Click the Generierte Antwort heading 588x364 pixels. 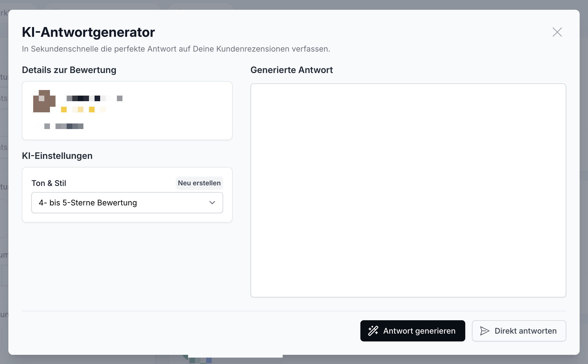[291, 70]
